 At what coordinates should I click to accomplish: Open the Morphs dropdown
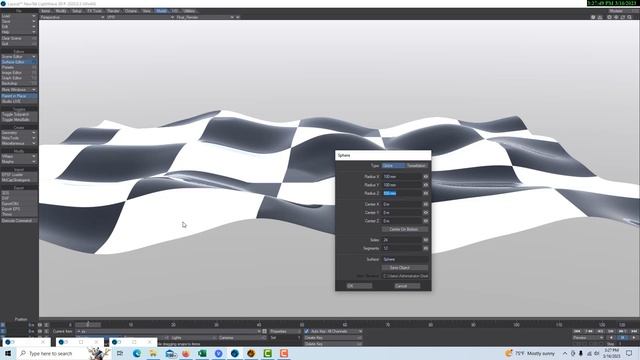pyautogui.click(x=19, y=162)
